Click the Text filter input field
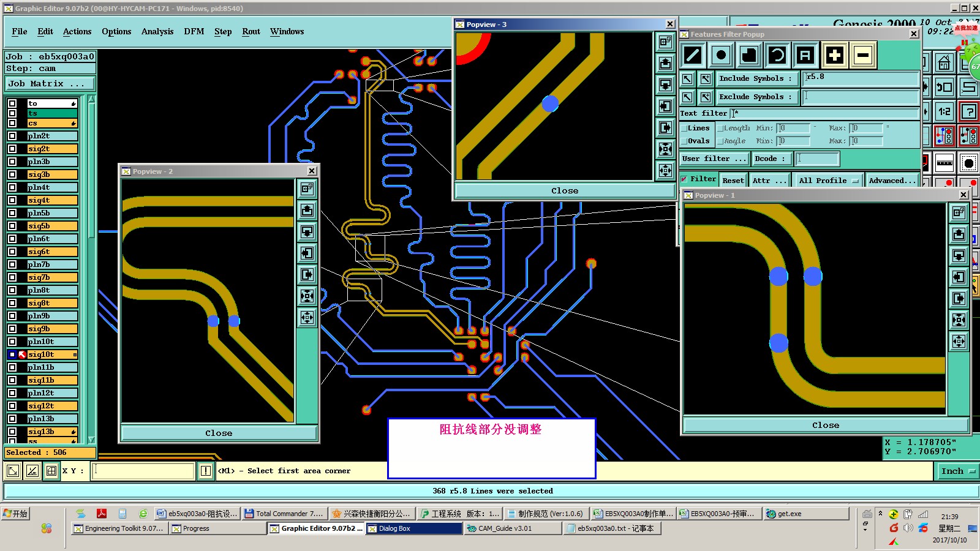The width and height of the screenshot is (980, 551). click(x=824, y=114)
